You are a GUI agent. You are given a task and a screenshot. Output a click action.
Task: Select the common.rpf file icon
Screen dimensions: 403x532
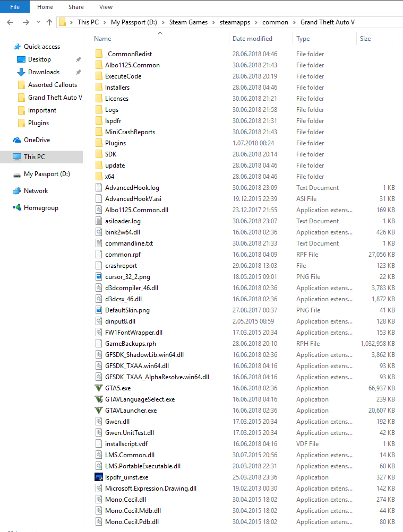99,254
